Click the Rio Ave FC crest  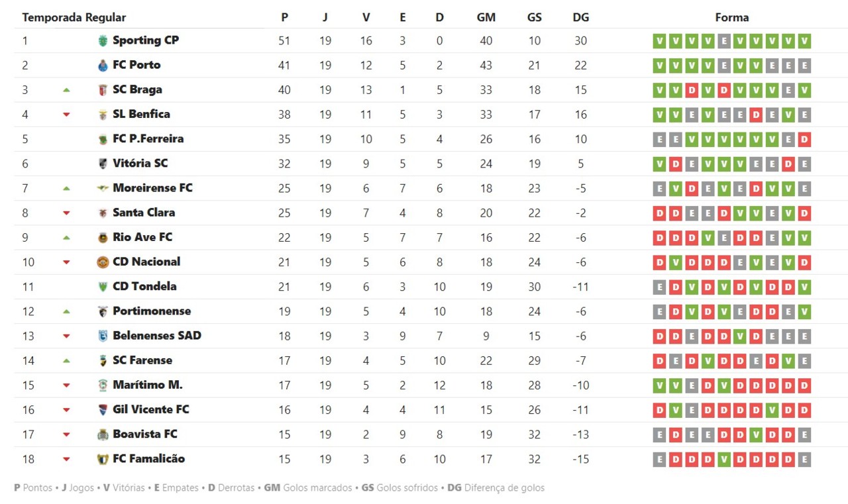point(103,238)
